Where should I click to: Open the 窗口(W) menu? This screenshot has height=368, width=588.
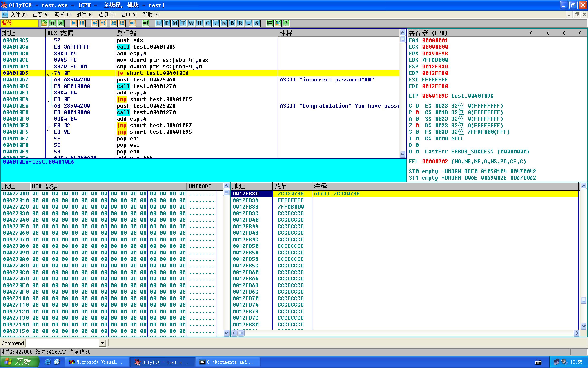tap(129, 15)
